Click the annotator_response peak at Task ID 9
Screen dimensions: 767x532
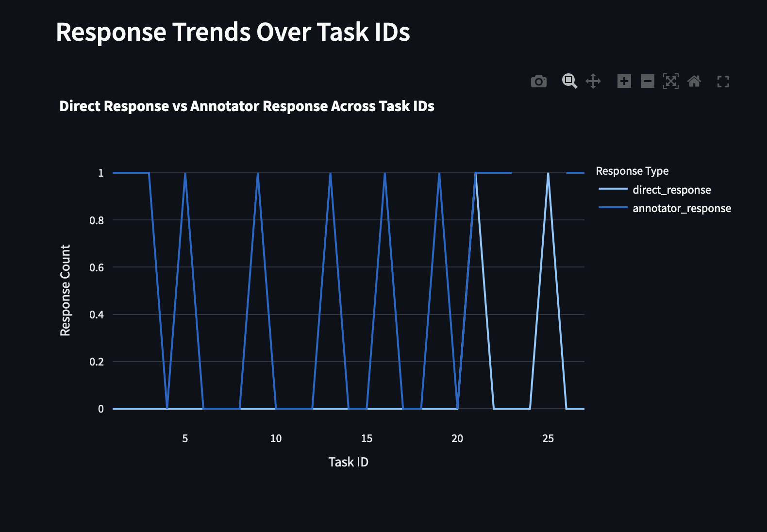coord(258,173)
